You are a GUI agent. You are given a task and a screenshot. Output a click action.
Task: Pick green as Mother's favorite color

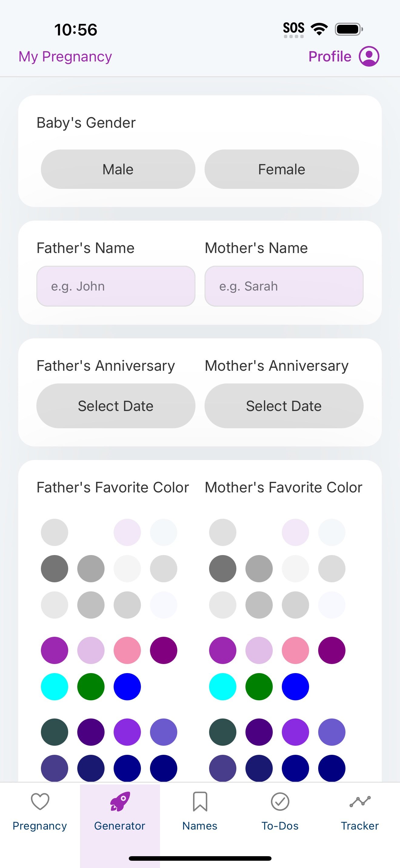[259, 686]
